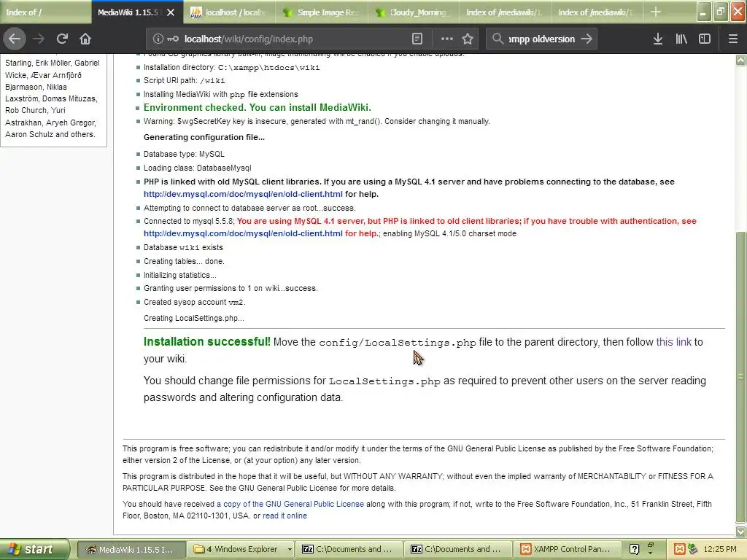Screen dimensions: 747x560
Task: Click 'Creating LocalSettings.php...' text
Action: click(194, 318)
